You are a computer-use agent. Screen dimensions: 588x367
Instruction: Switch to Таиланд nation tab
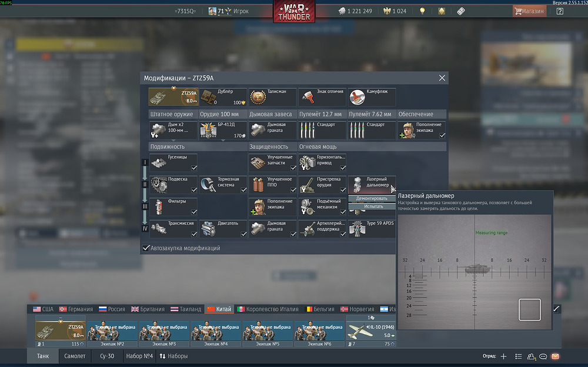coord(186,309)
